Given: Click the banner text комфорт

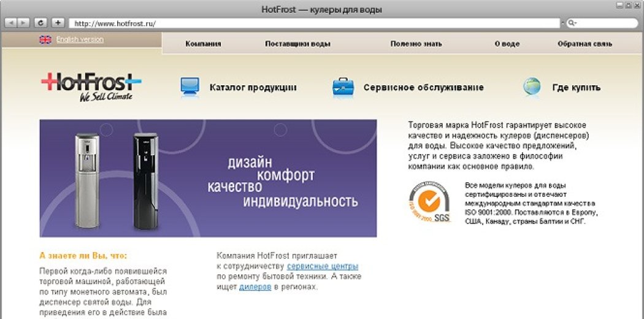Looking at the screenshot, I should click(x=286, y=175).
